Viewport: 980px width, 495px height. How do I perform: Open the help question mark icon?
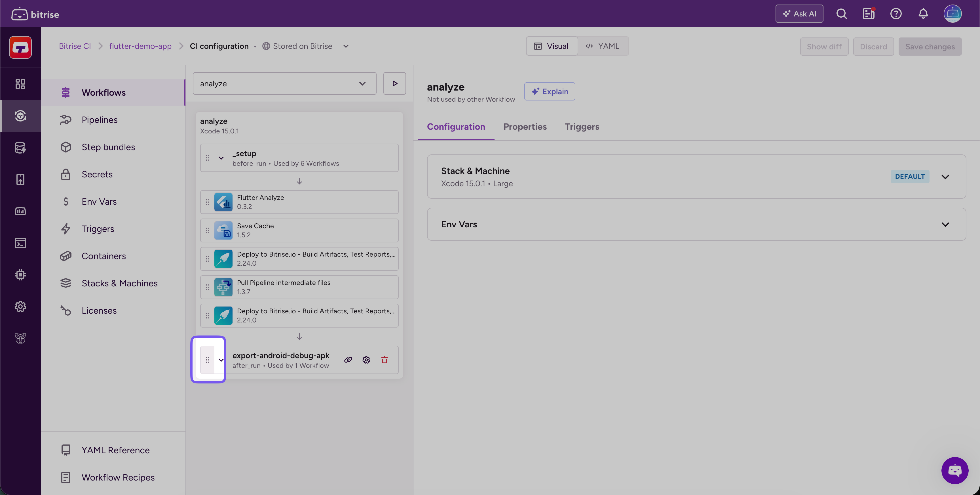coord(896,14)
